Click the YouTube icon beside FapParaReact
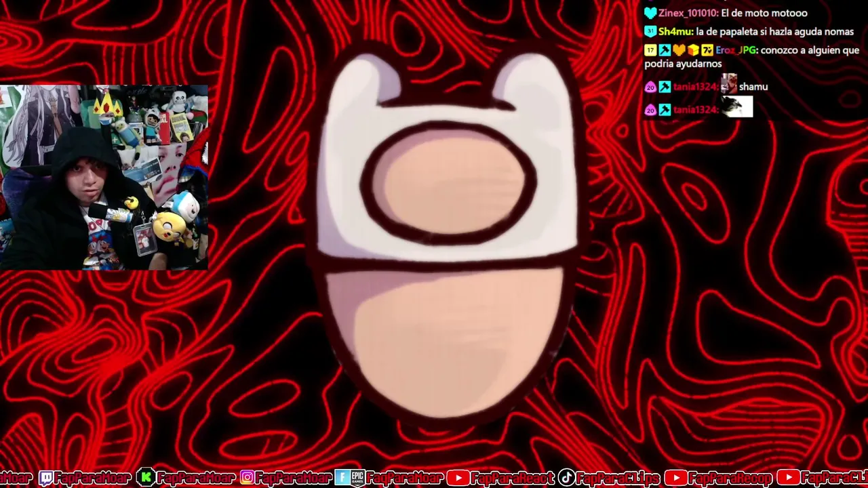Image resolution: width=868 pixels, height=488 pixels. pos(458,478)
